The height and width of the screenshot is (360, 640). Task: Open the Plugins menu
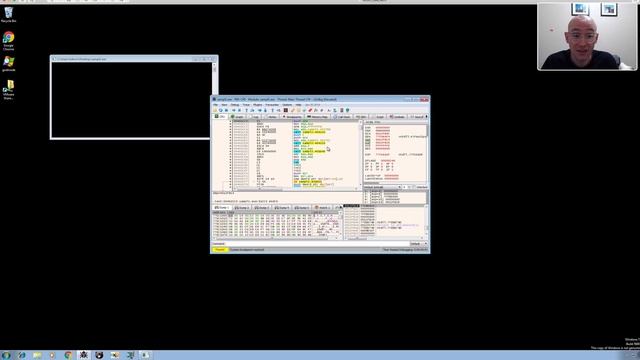258,105
